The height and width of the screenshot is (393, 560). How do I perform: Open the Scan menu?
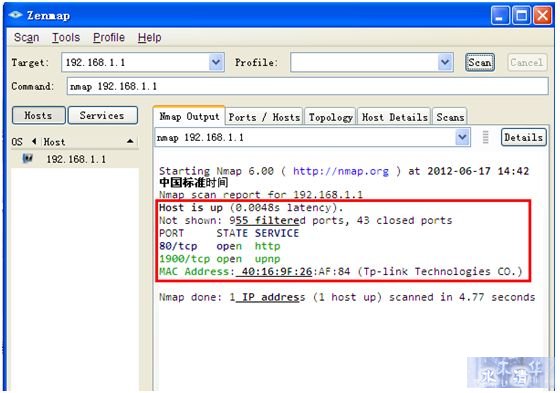click(x=26, y=38)
